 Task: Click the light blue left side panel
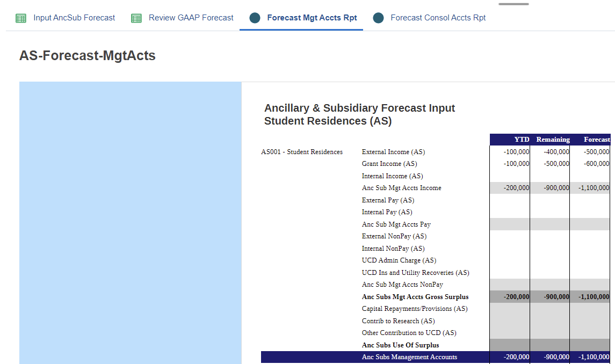pyautogui.click(x=130, y=222)
